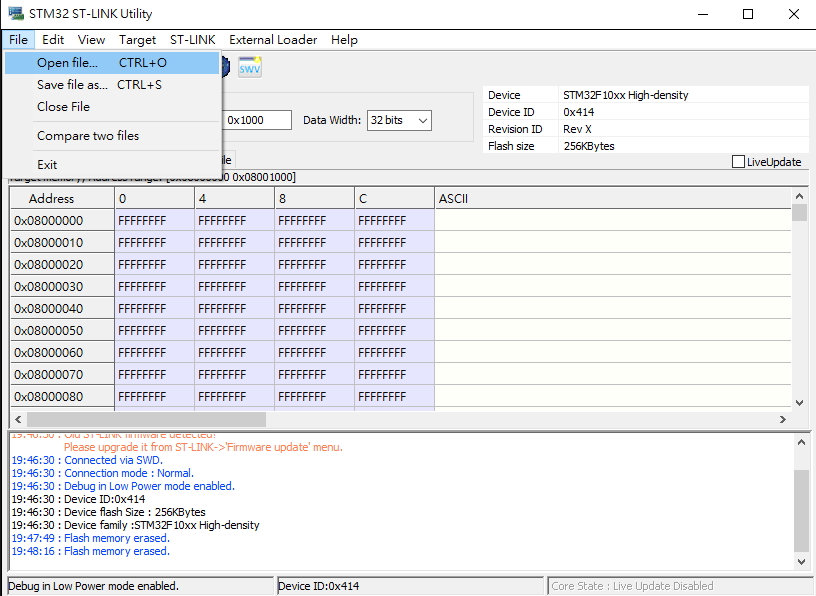Open the SWV viewer toolbar icon
This screenshot has width=816, height=596.
tap(250, 67)
